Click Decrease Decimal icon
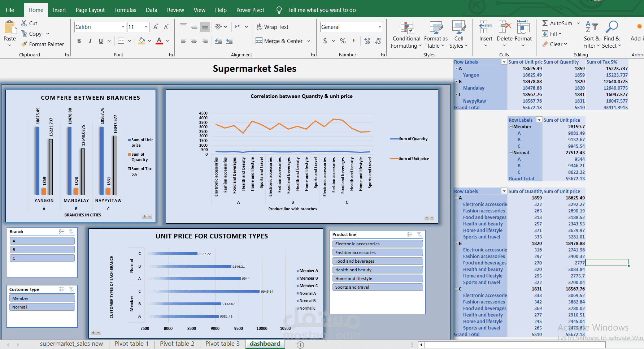The height and width of the screenshot is (349, 644). click(x=378, y=41)
